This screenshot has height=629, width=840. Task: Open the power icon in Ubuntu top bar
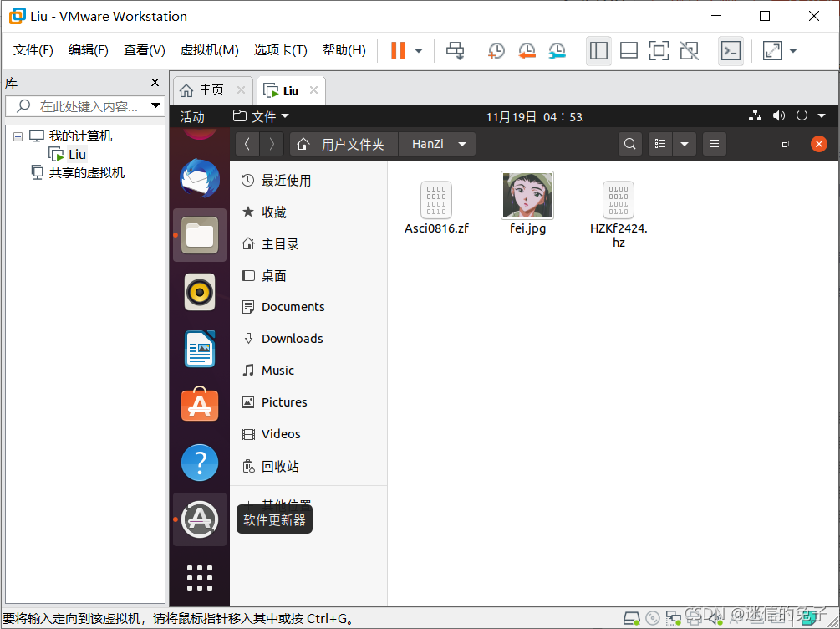(802, 115)
